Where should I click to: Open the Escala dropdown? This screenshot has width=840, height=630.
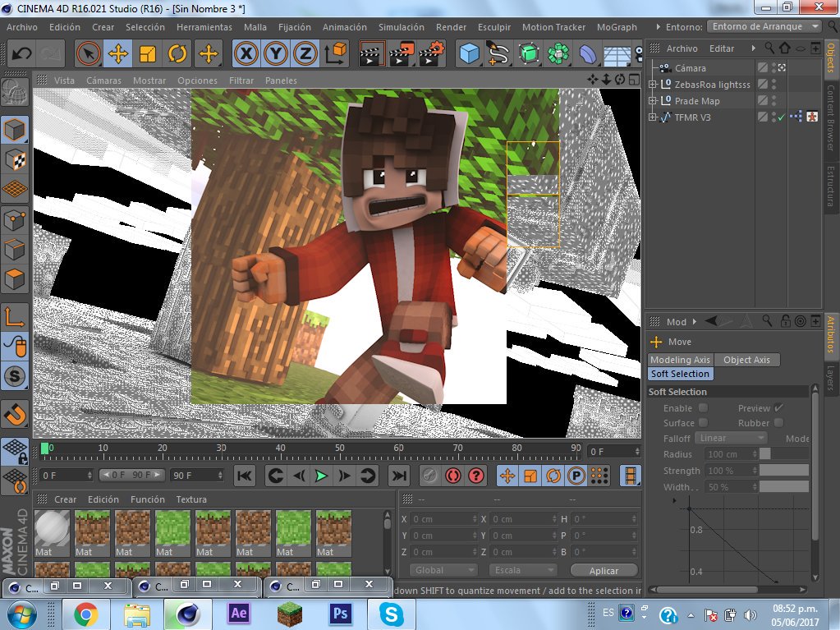click(x=523, y=570)
